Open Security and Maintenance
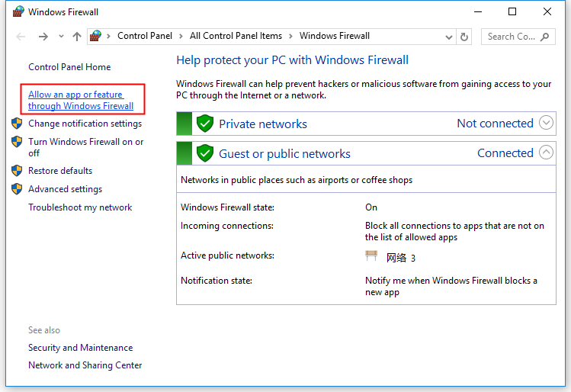The image size is (571, 392). pos(81,348)
